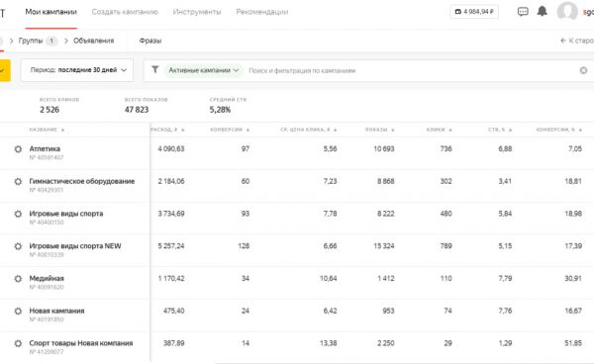The image size is (594, 364).
Task: Sort table by Клики column
Action: point(439,130)
